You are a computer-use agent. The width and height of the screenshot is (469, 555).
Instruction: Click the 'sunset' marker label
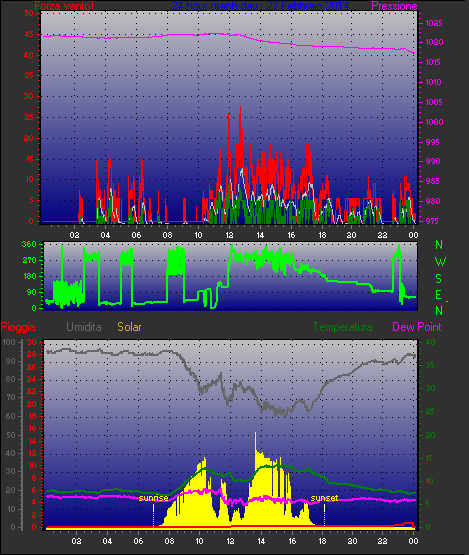coord(324,498)
